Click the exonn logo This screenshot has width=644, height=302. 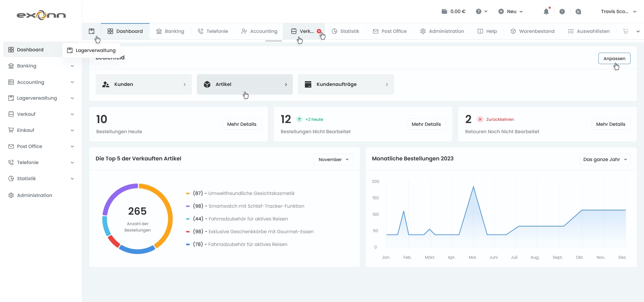point(41,15)
